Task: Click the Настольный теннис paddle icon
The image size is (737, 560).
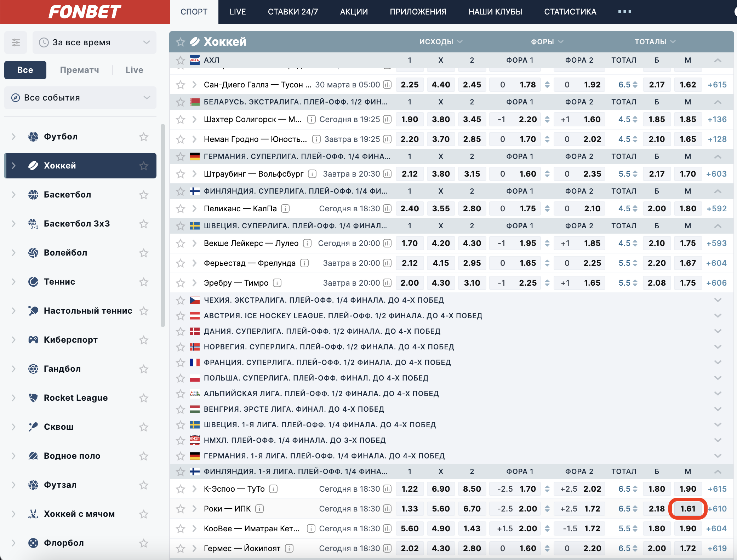Action: click(x=33, y=311)
